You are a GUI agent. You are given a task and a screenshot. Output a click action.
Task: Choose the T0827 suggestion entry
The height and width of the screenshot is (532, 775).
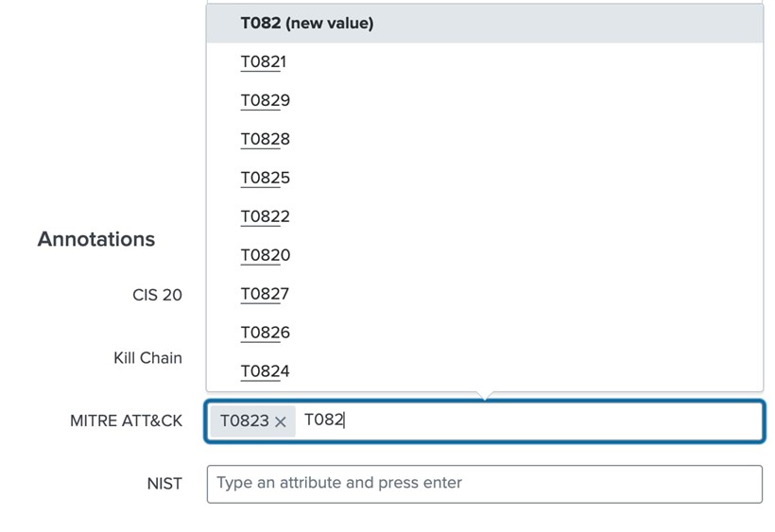[x=265, y=295]
